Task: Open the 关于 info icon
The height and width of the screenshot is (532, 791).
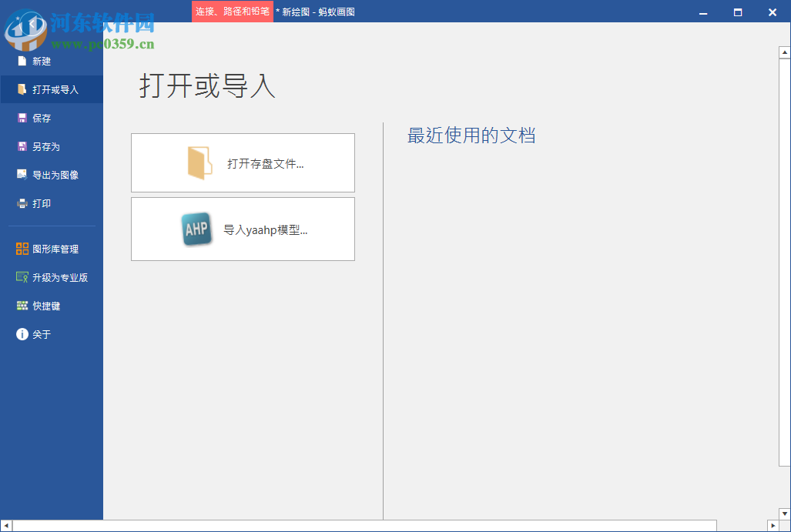Action: coord(22,334)
